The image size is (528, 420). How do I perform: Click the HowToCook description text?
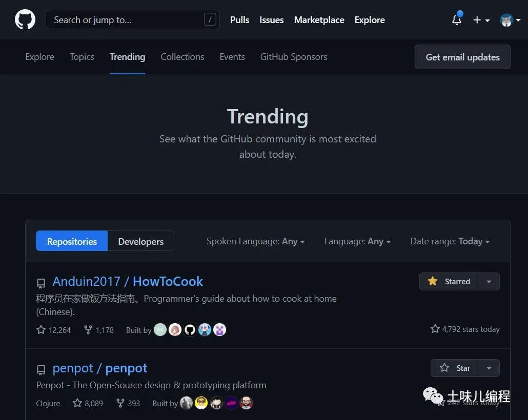click(x=186, y=305)
